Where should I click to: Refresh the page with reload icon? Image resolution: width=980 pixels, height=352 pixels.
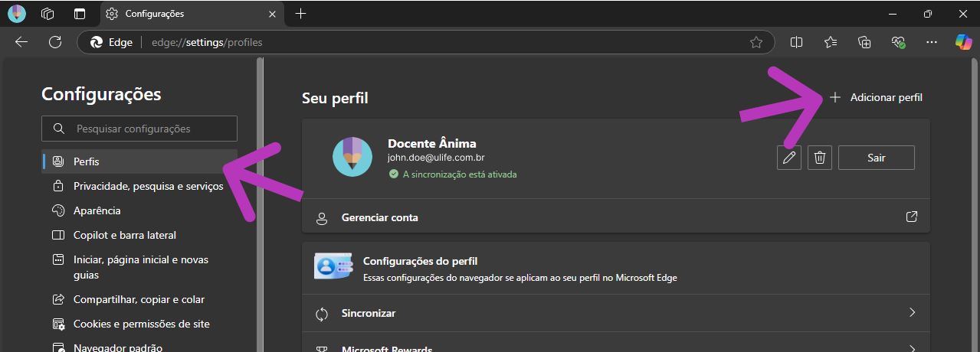[55, 42]
